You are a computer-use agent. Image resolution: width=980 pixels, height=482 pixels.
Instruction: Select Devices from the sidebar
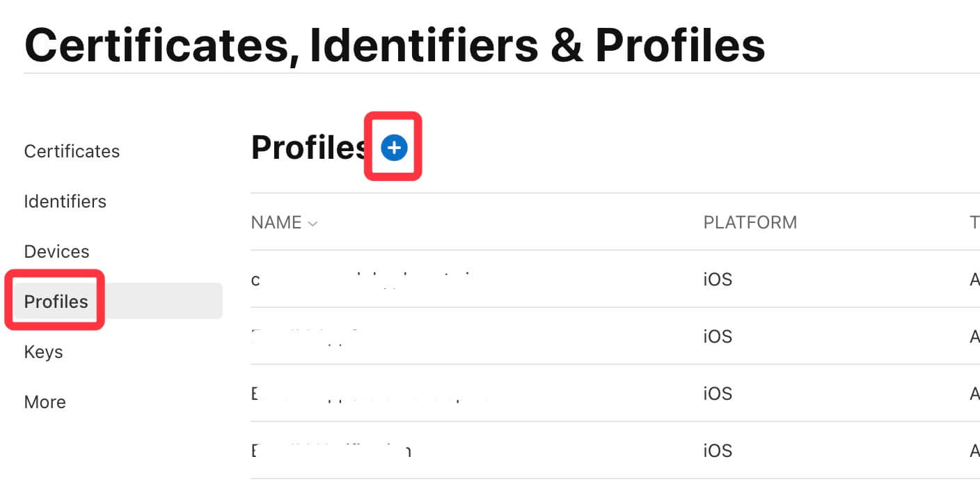56,251
